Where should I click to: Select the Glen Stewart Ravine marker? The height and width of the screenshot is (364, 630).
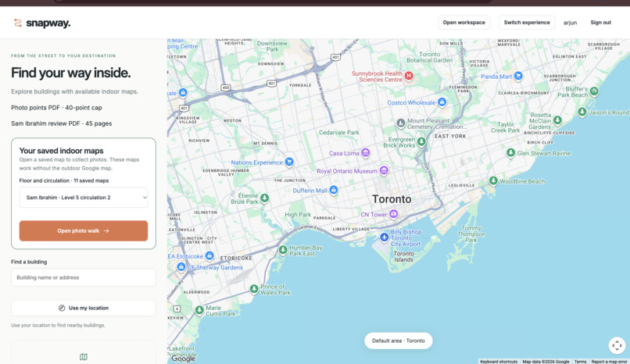pos(510,153)
